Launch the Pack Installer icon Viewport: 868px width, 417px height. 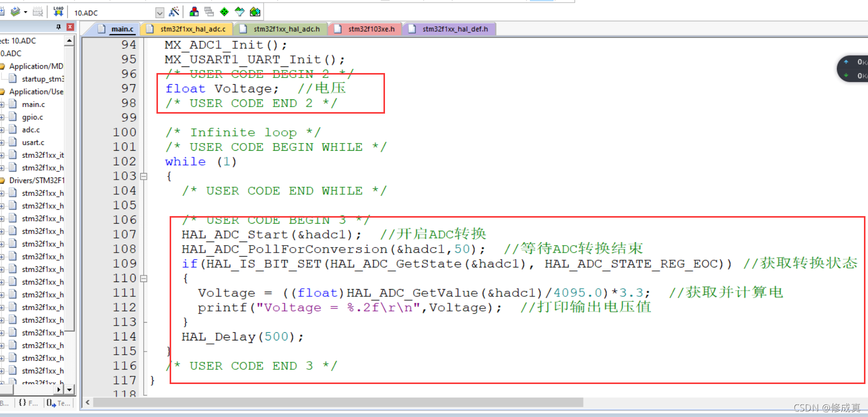[255, 12]
